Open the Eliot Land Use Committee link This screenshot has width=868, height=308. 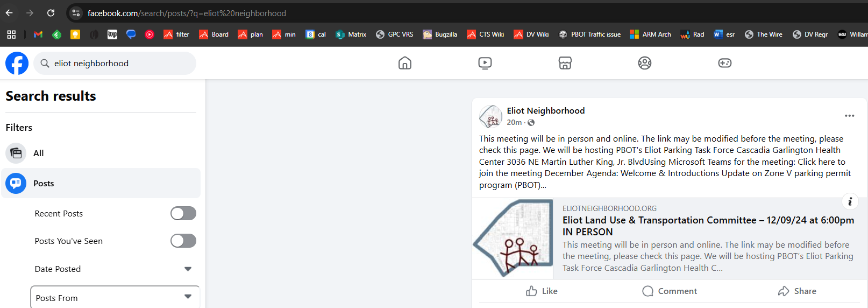pos(708,226)
